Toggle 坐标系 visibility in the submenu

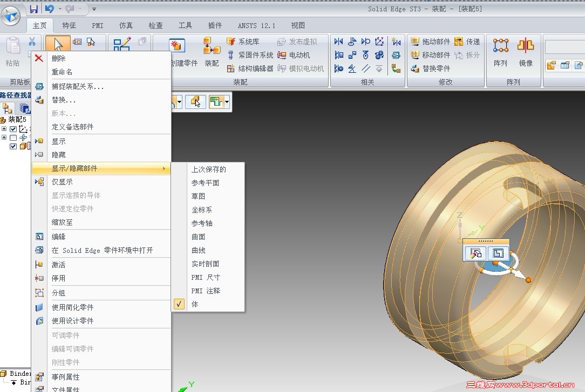pos(208,210)
